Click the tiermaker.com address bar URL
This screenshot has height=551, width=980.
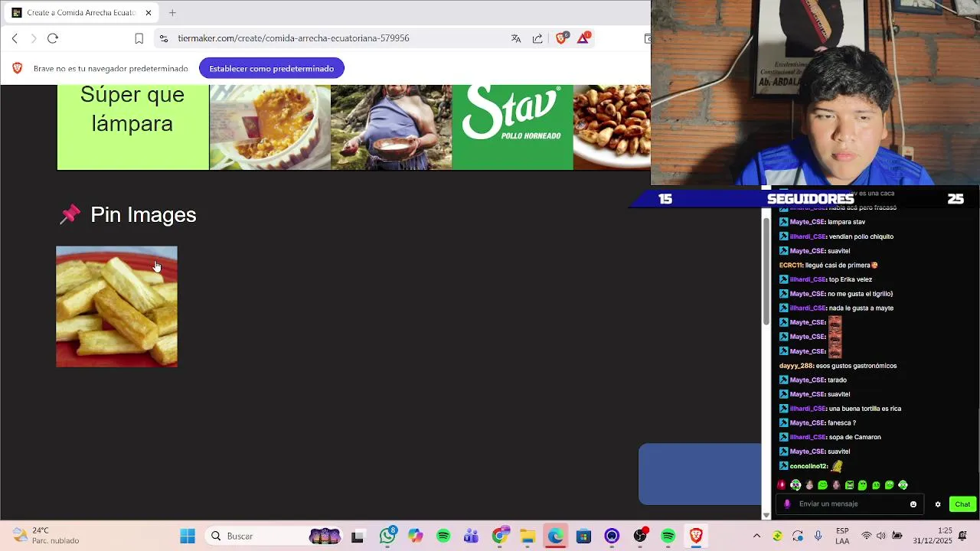(293, 38)
